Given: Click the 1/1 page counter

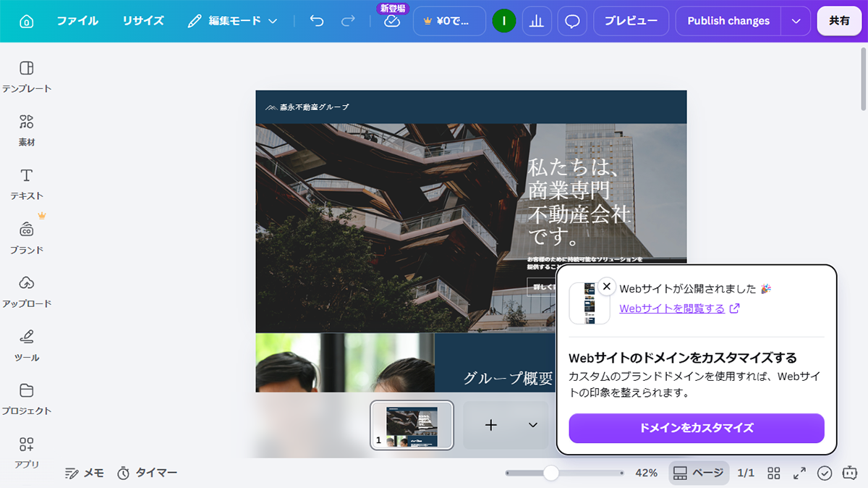Looking at the screenshot, I should coord(746,473).
